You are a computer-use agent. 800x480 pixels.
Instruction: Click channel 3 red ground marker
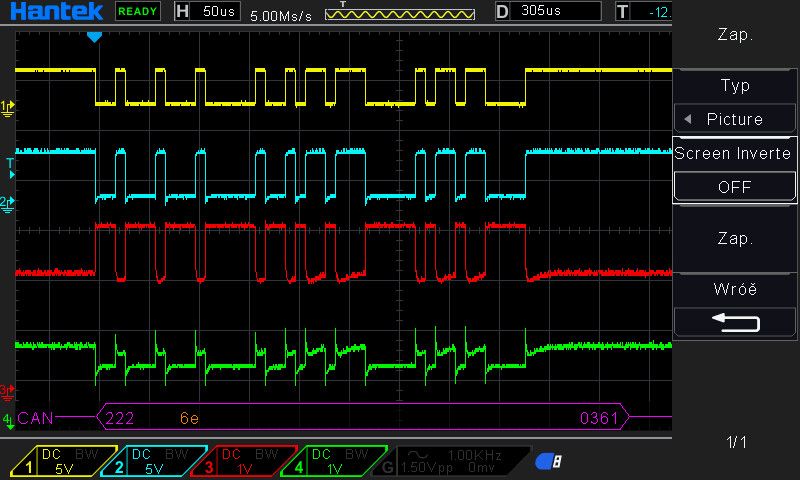[x=7, y=392]
